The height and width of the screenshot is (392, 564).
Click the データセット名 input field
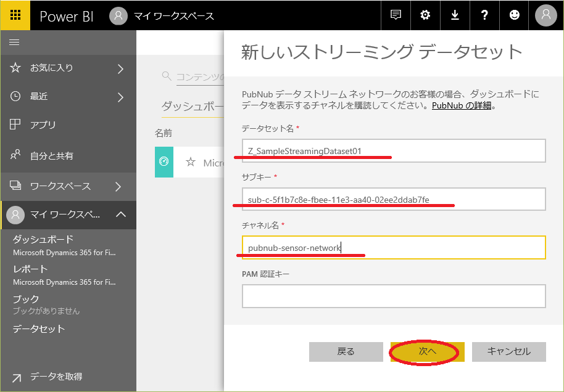(x=394, y=150)
